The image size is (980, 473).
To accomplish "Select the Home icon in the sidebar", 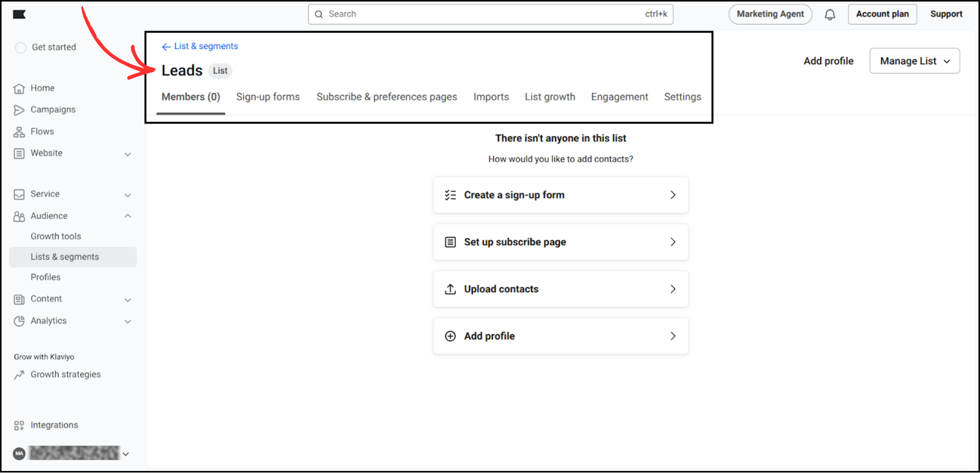I will [x=19, y=88].
